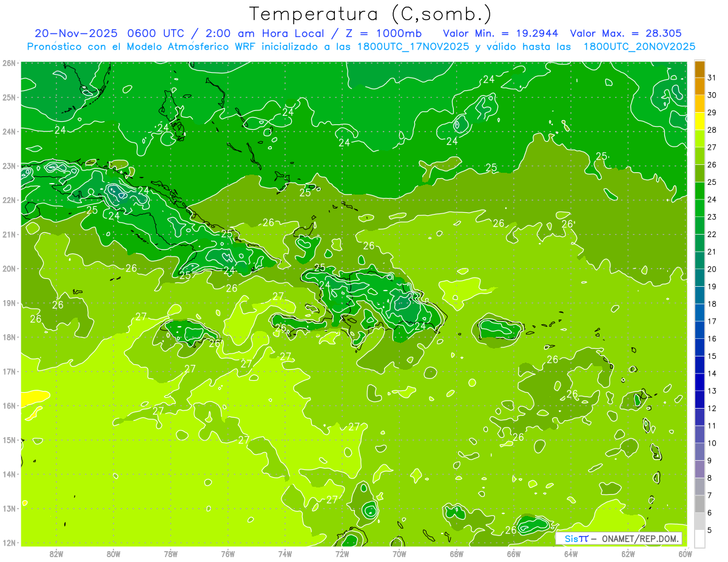Pick the colorbar swatch between 20 and 21

[x=699, y=260]
